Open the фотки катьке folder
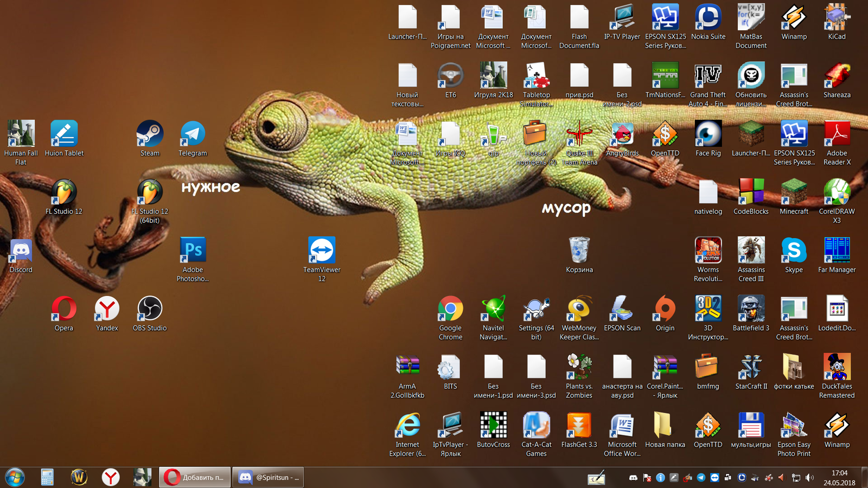 tap(794, 372)
